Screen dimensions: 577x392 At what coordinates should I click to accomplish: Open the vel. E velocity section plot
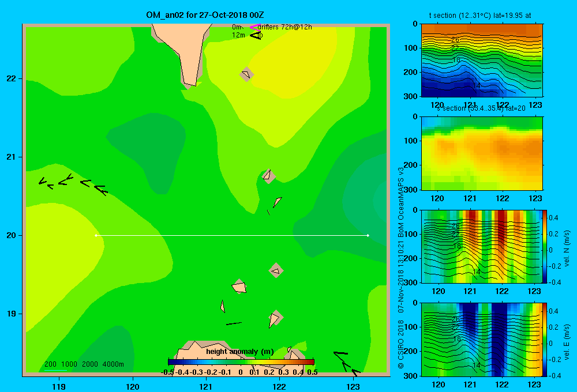click(x=482, y=340)
